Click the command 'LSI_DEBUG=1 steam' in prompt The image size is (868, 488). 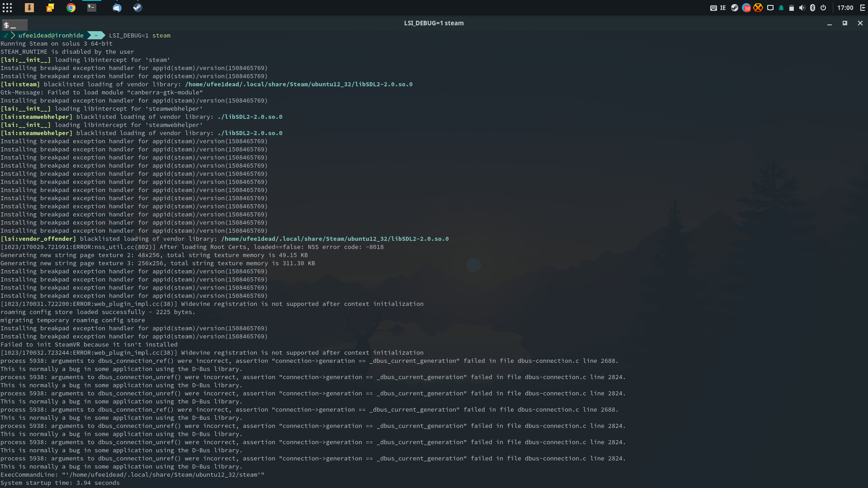[x=139, y=35]
